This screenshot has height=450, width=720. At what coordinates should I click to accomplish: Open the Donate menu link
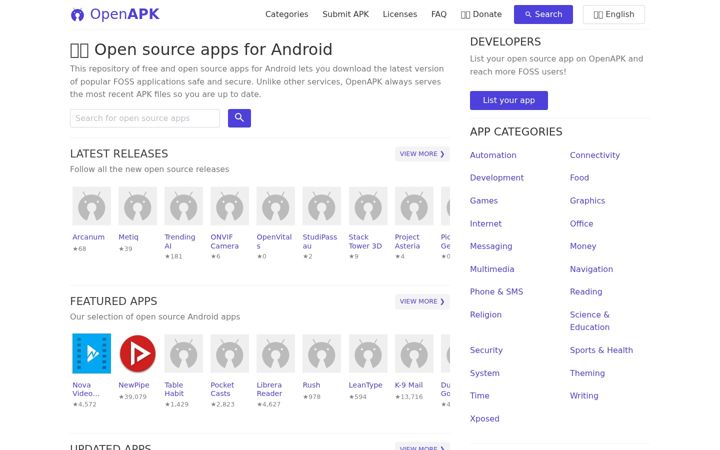481,14
